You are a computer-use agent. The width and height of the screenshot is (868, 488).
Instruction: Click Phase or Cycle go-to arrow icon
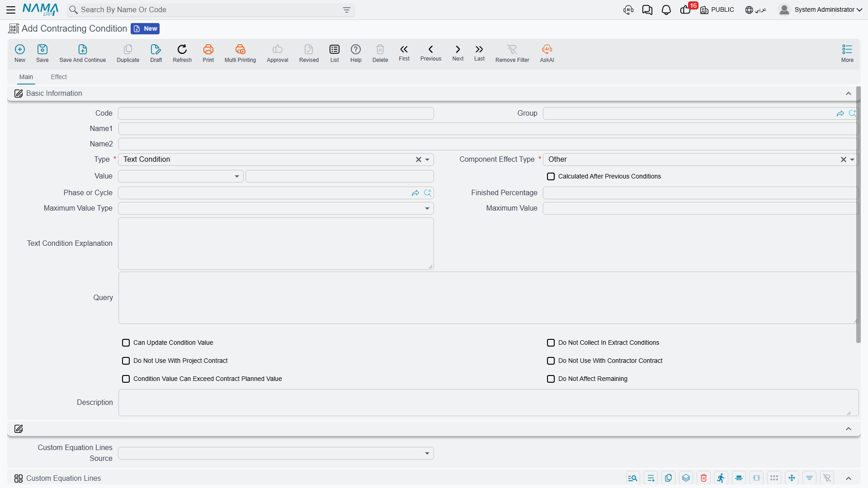415,193
